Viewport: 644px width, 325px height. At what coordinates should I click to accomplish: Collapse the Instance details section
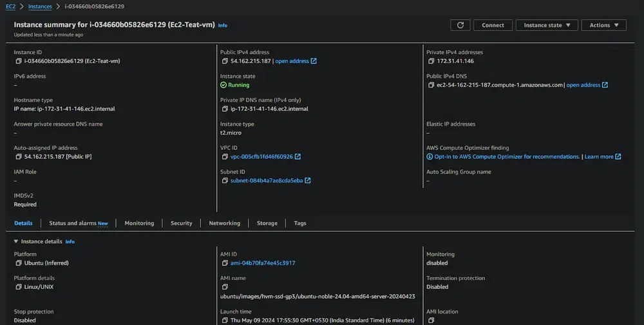pyautogui.click(x=17, y=241)
